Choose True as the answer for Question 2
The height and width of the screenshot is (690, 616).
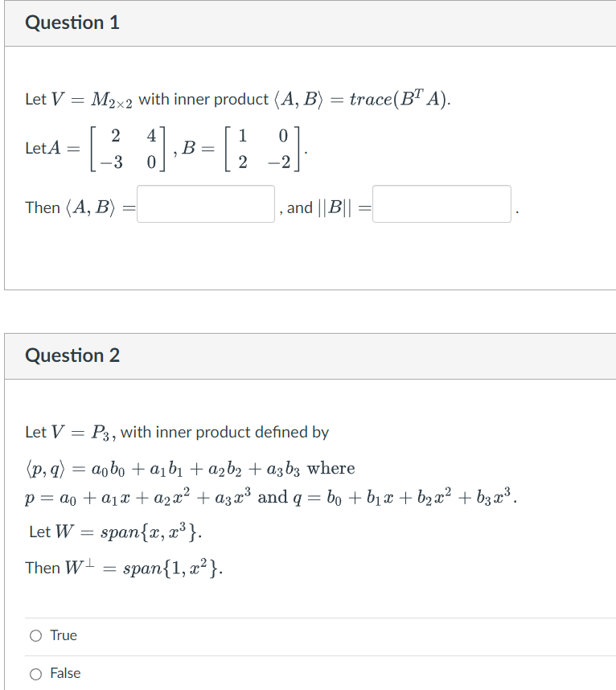tap(35, 635)
